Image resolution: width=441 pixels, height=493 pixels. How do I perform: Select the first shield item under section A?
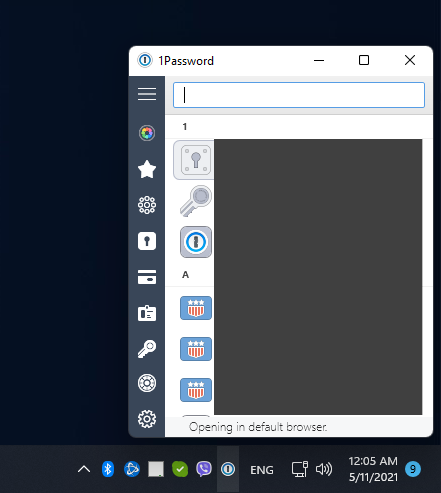pos(196,308)
